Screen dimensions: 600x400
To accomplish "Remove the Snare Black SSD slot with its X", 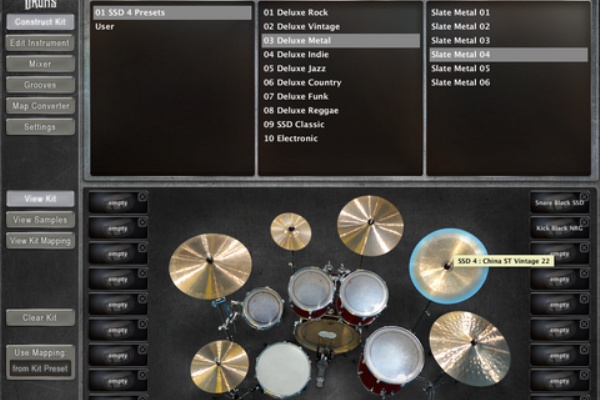I will [x=584, y=197].
